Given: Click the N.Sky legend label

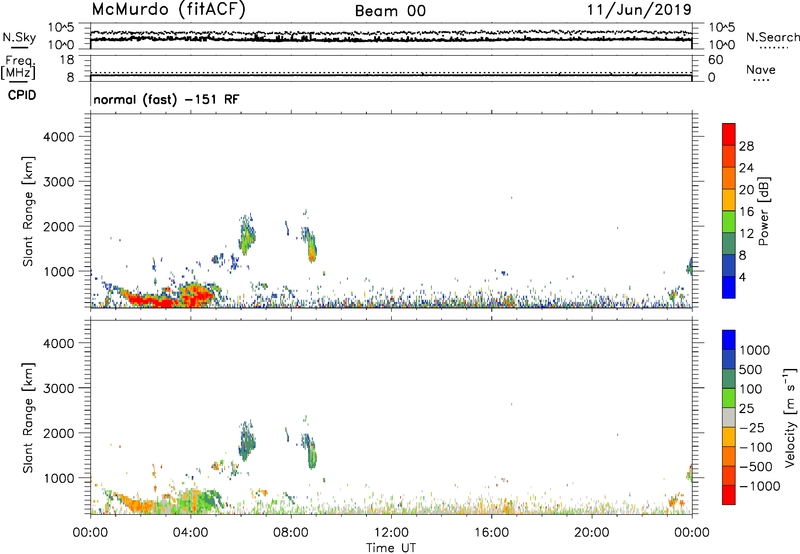Looking at the screenshot, I should (19, 37).
